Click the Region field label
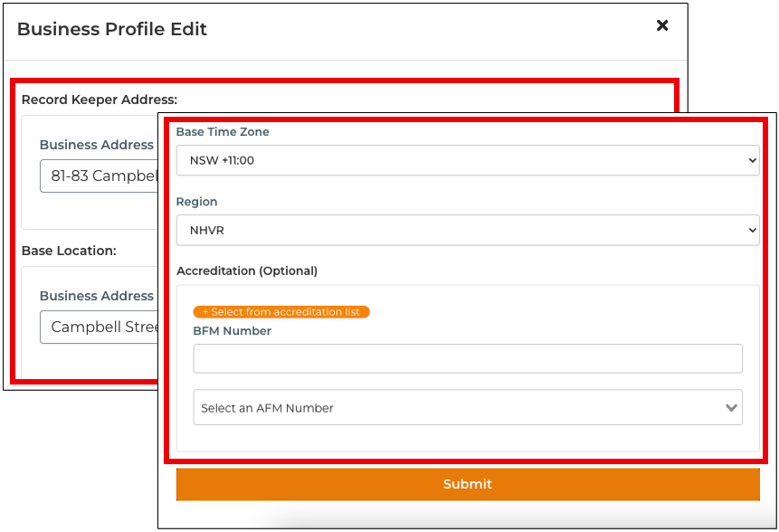 click(197, 202)
